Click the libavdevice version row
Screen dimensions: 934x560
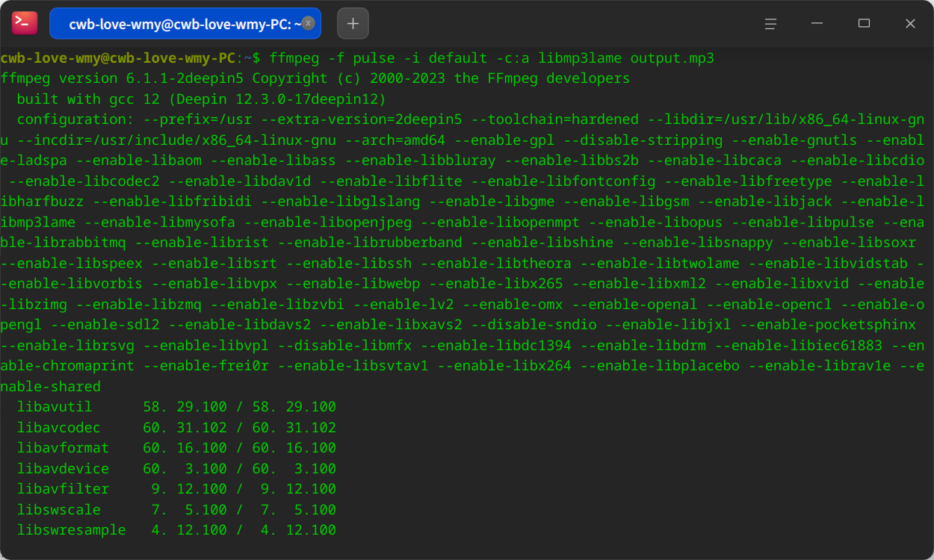coord(177,469)
